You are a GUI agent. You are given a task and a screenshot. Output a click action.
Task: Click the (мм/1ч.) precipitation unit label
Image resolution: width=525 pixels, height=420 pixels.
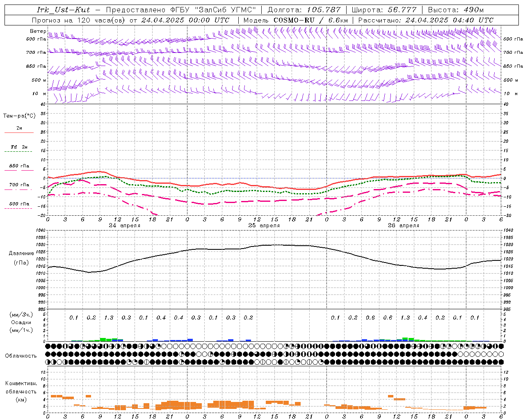tap(21, 330)
